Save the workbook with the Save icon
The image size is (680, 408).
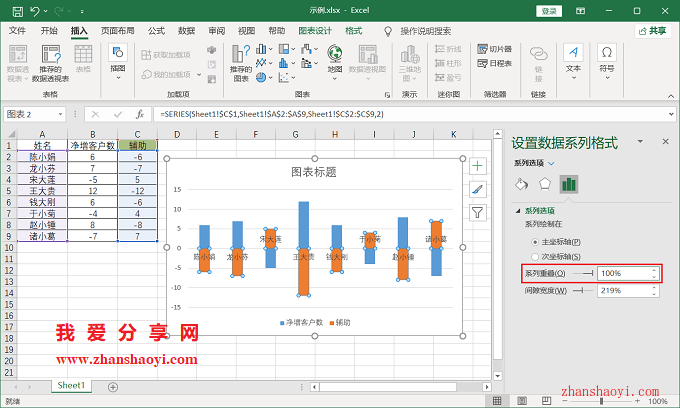pyautogui.click(x=17, y=11)
